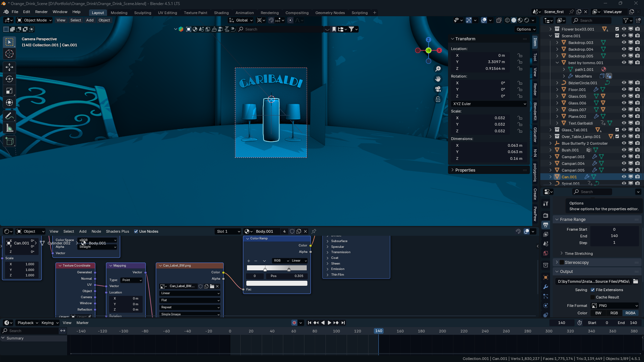Add a new color stop to Color Ramp
Image resolution: width=644 pixels, height=362 pixels.
point(249,261)
